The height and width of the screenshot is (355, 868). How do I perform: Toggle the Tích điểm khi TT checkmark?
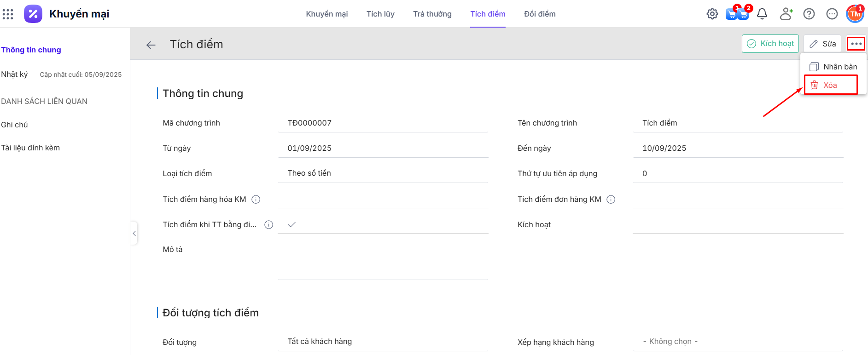[291, 224]
